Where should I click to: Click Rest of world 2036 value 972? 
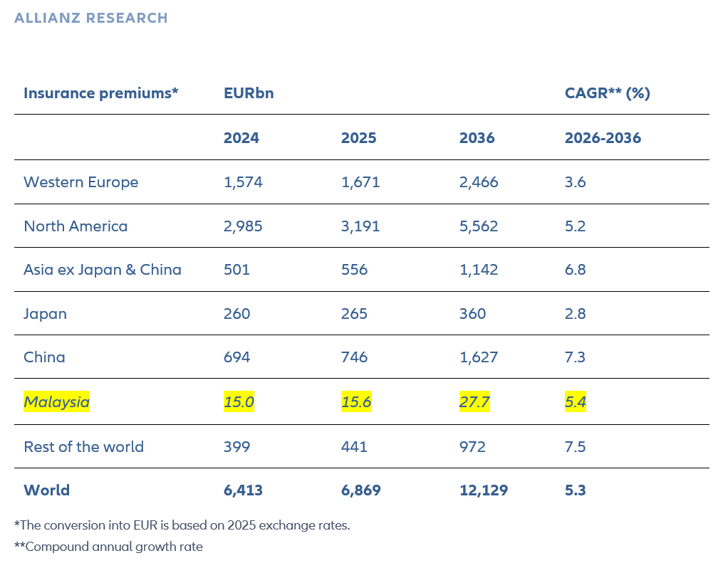pos(473,447)
